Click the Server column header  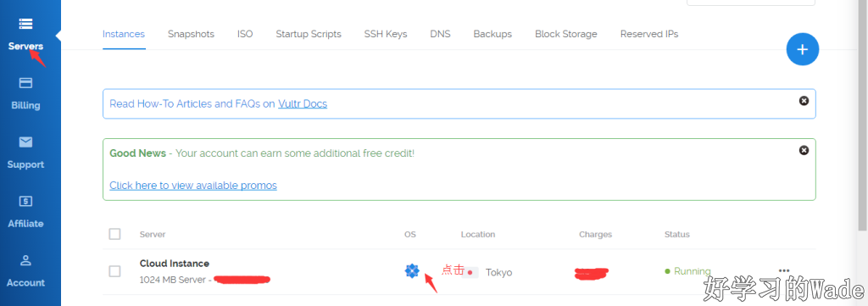click(x=153, y=235)
